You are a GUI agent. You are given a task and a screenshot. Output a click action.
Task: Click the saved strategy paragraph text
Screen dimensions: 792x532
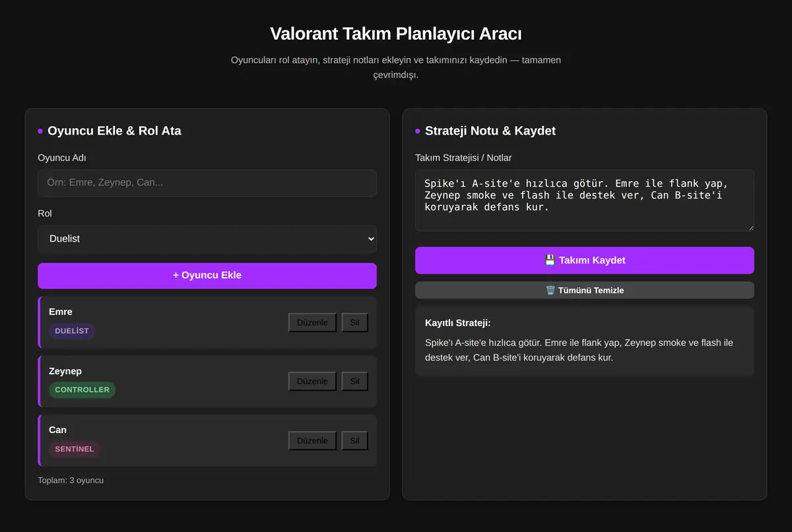[579, 350]
